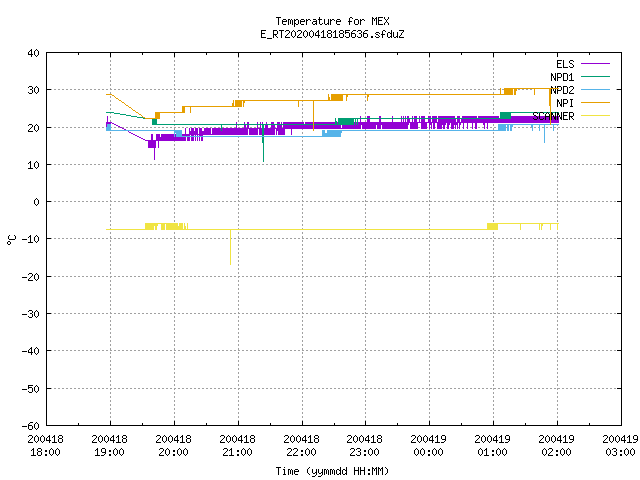
Task: Pick the green NPD1 legend line sample
Action: coord(595,76)
